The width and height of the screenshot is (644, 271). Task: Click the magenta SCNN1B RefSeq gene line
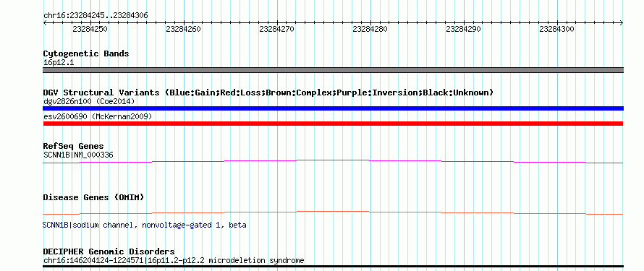(333, 161)
